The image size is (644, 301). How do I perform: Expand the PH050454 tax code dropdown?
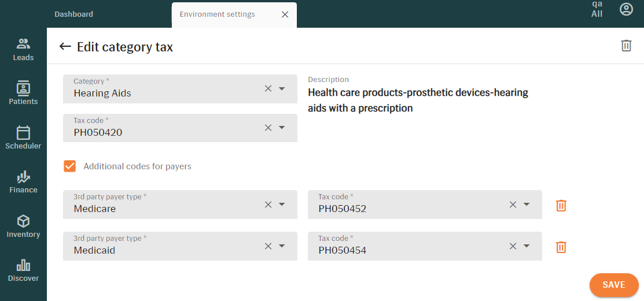(527, 246)
